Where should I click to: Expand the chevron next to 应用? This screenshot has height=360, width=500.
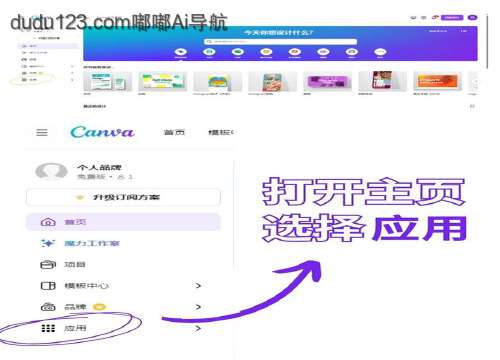pyautogui.click(x=198, y=328)
